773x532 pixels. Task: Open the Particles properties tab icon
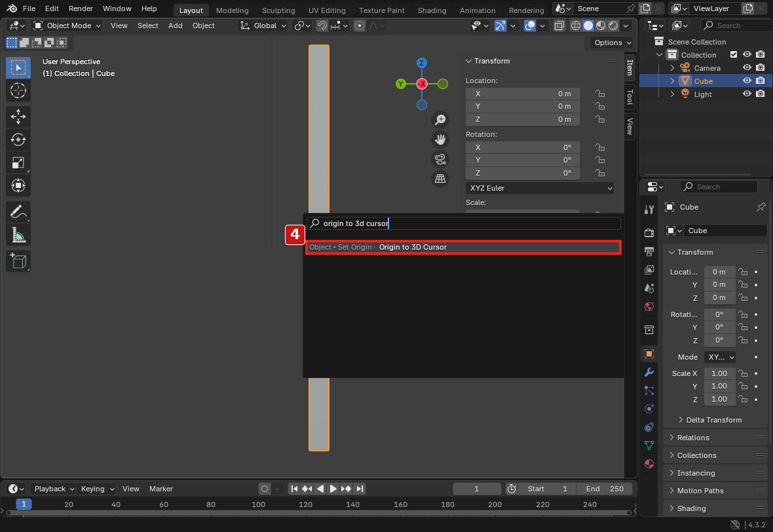tap(649, 390)
